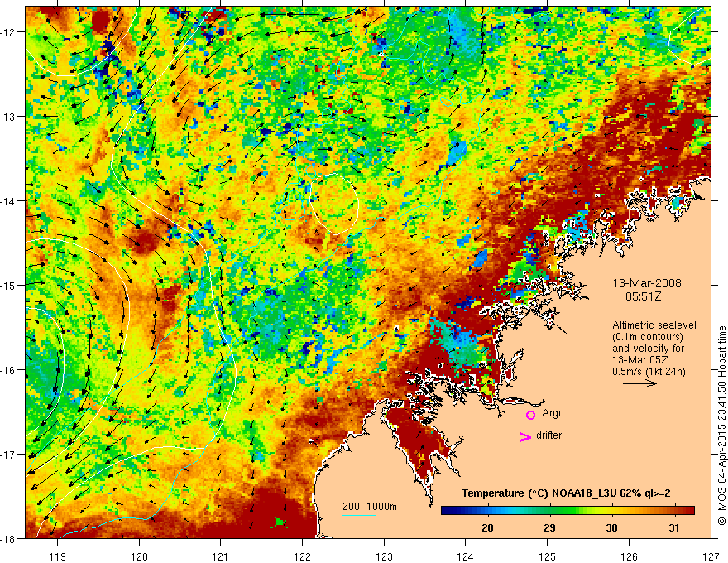Image resolution: width=728 pixels, height=563 pixels.
Task: Click the '13-Mar-2008' date label
Action: coord(647,283)
